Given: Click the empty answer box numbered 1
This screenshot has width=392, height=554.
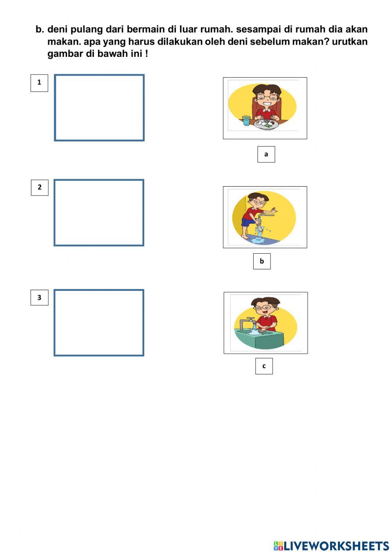Looking at the screenshot, I should [x=99, y=108].
